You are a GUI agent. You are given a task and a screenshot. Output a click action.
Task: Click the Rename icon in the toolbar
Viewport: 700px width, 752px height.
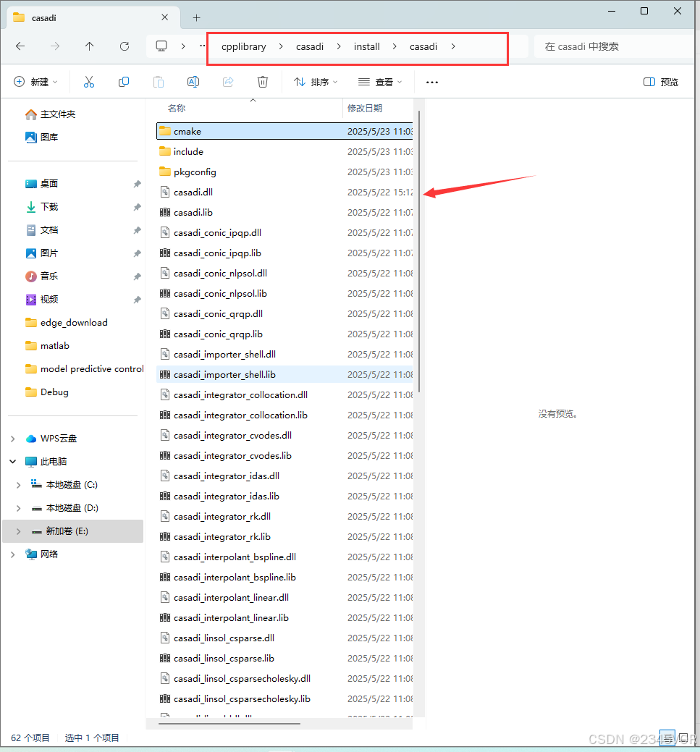pos(193,82)
